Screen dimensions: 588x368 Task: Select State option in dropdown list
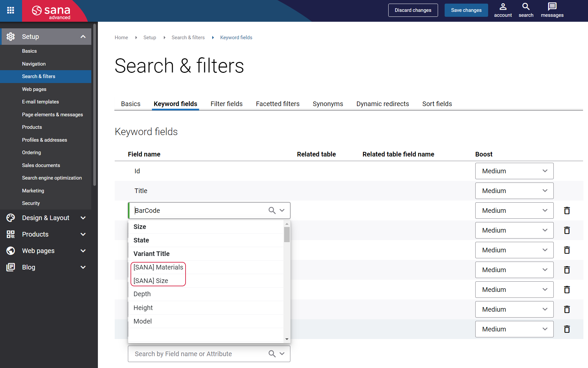[x=206, y=240]
